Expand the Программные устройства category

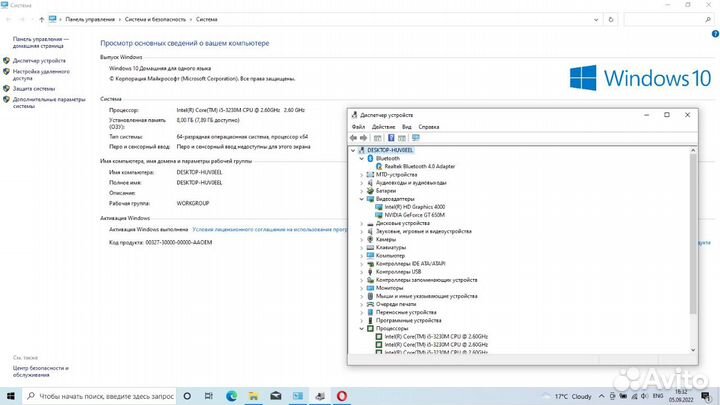coord(361,321)
